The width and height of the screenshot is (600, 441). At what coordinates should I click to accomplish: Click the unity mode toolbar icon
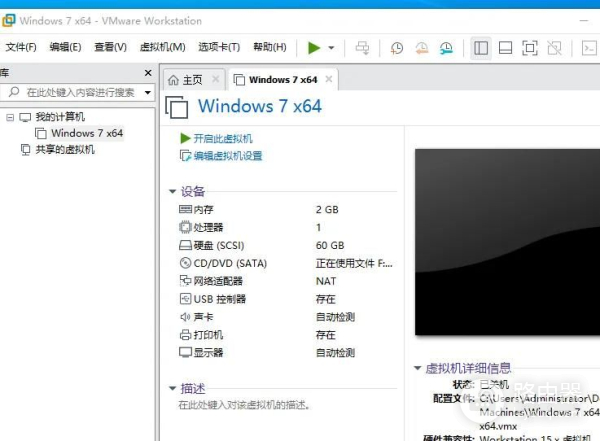(x=554, y=48)
